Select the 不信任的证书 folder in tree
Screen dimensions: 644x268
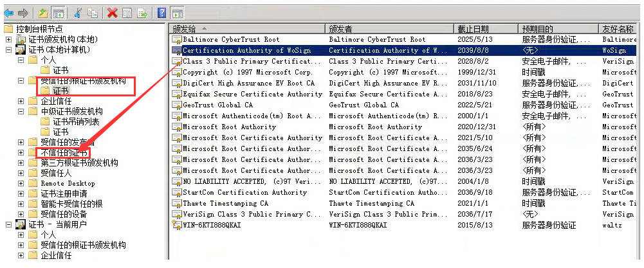coord(64,152)
